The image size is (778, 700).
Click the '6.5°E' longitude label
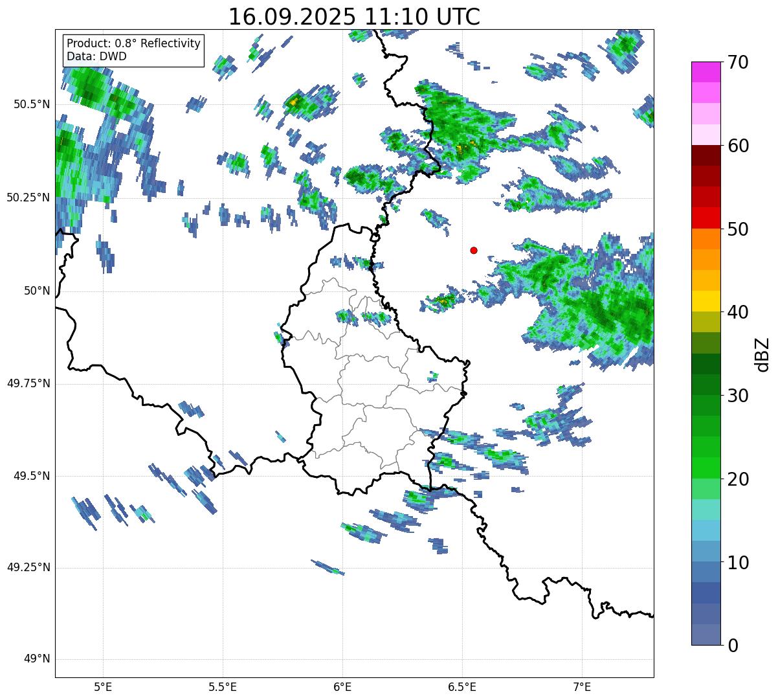point(462,686)
